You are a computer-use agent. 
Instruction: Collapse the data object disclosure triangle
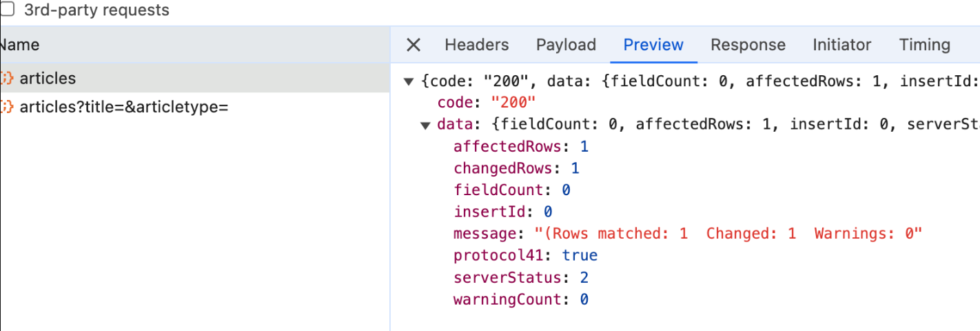pos(425,125)
